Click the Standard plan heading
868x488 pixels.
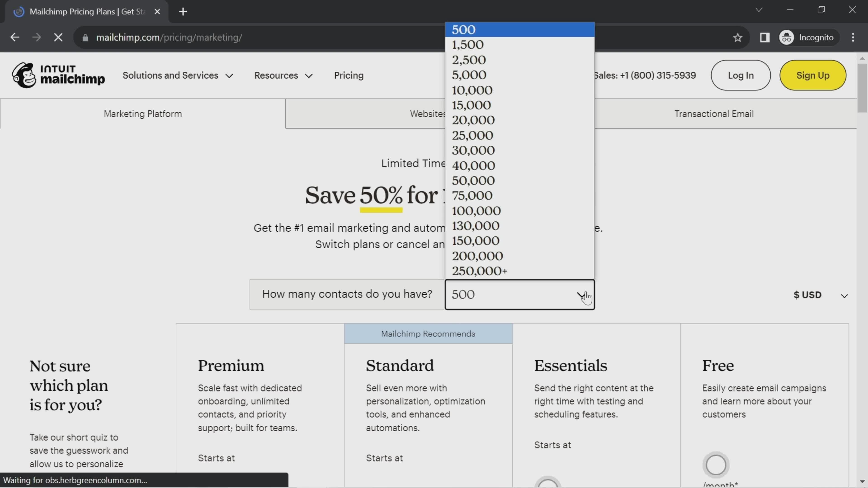pyautogui.click(x=400, y=366)
